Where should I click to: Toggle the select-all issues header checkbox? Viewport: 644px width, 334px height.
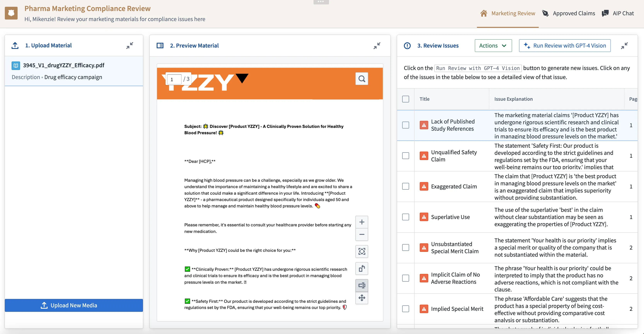405,99
